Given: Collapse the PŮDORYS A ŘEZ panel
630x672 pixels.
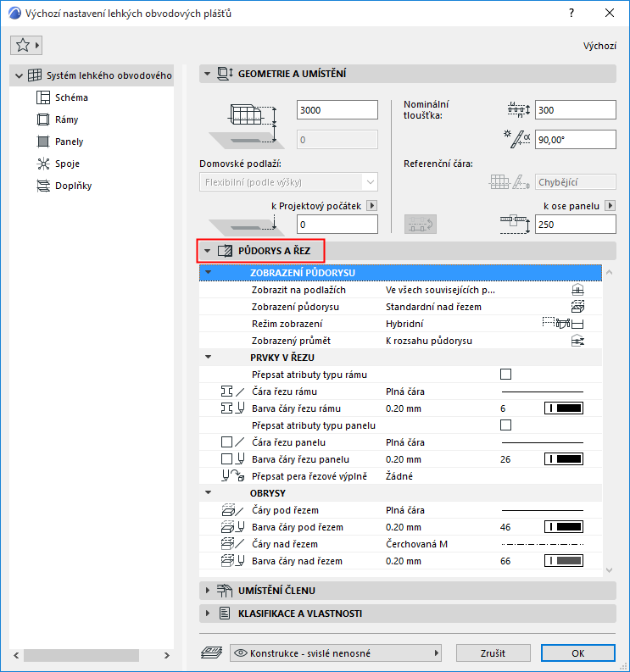Looking at the screenshot, I should click(x=207, y=251).
